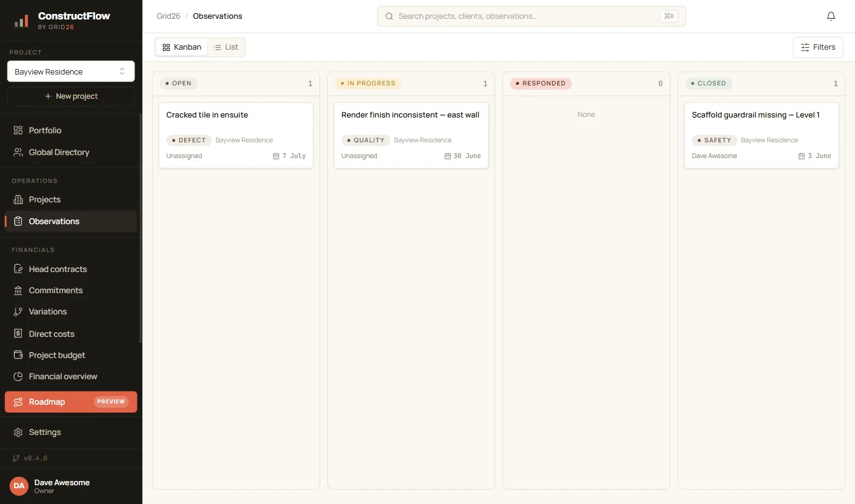Open the Filters button
This screenshot has width=855, height=504.
pyautogui.click(x=817, y=47)
